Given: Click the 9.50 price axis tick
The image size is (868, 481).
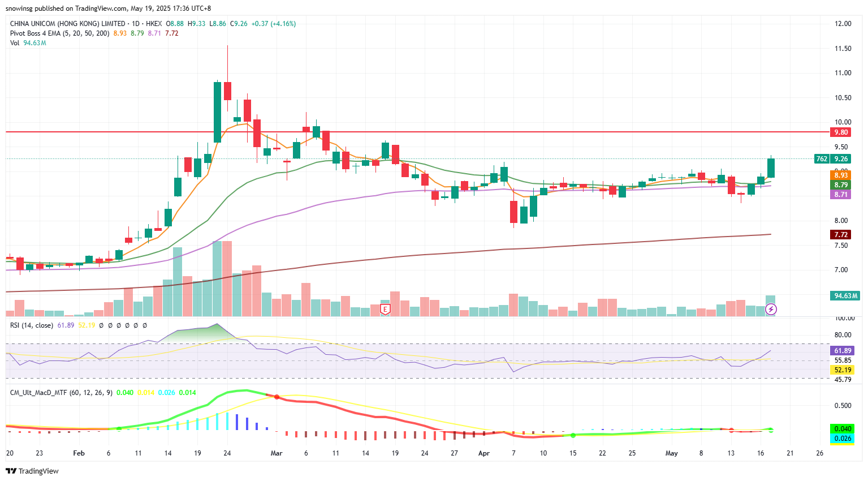Looking at the screenshot, I should pyautogui.click(x=841, y=147).
